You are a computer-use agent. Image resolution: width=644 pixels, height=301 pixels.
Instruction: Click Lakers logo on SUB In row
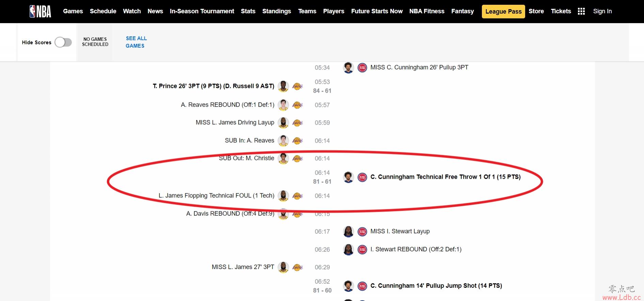298,141
